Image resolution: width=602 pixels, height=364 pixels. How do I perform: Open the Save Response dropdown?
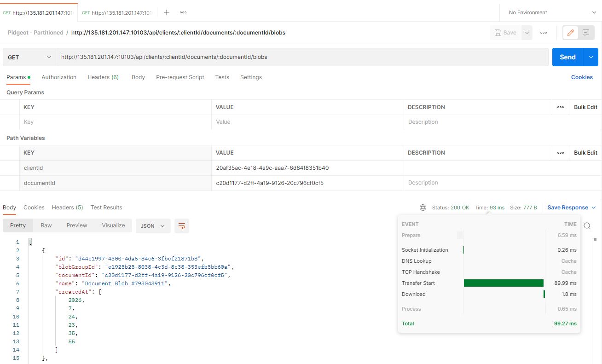point(572,208)
